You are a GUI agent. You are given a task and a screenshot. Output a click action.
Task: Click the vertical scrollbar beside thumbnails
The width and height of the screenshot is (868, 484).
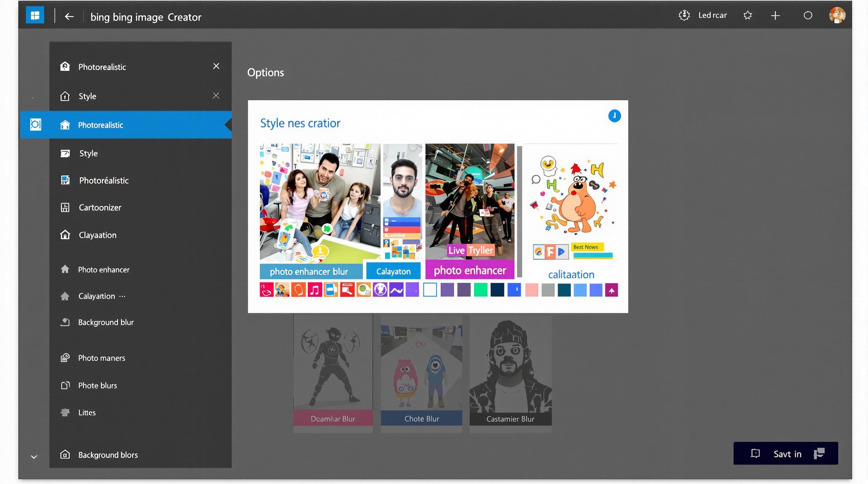(x=519, y=212)
